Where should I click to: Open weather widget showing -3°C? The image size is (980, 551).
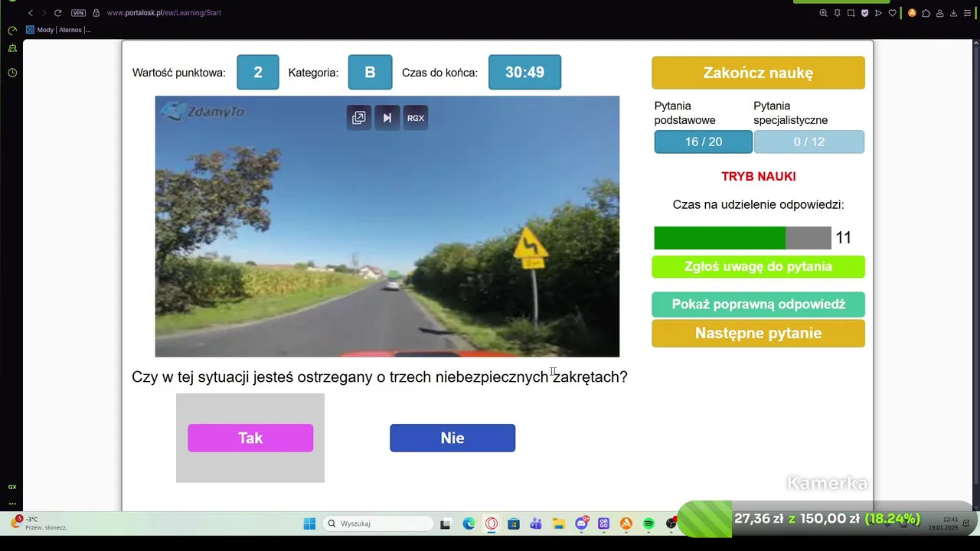[x=38, y=523]
